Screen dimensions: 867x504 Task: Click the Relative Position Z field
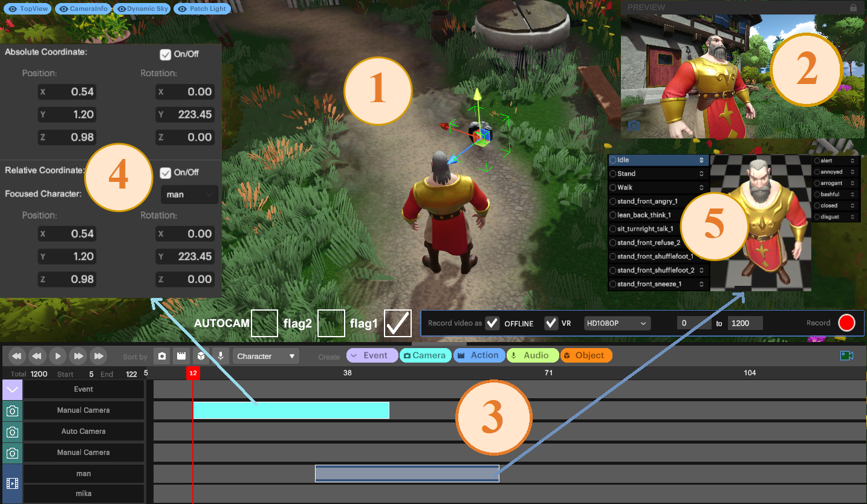pos(66,279)
